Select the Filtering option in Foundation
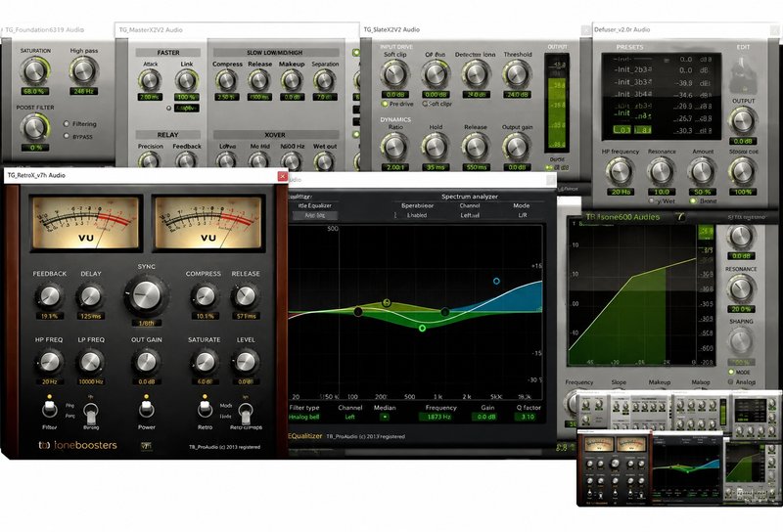This screenshot has width=783, height=532. pyautogui.click(x=67, y=124)
